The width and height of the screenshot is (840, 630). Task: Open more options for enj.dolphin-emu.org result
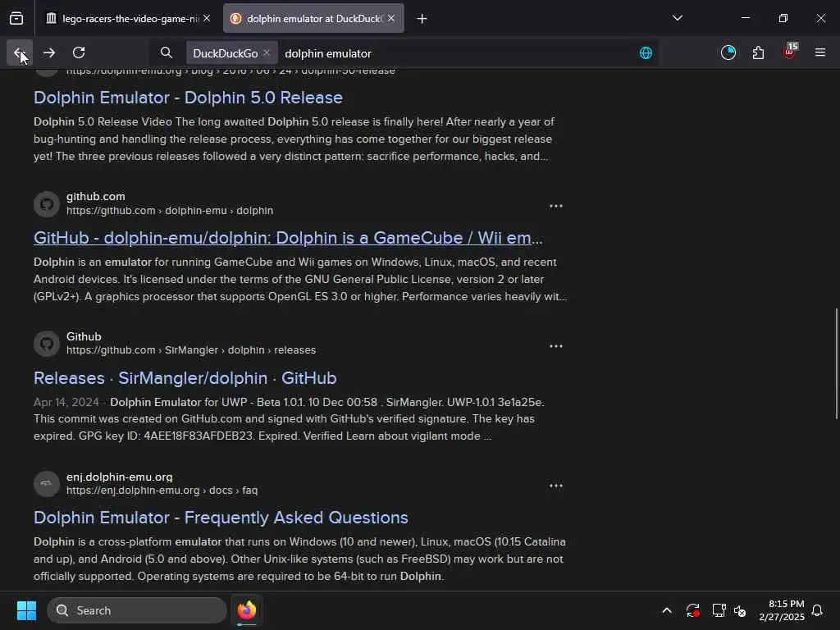[x=556, y=486]
